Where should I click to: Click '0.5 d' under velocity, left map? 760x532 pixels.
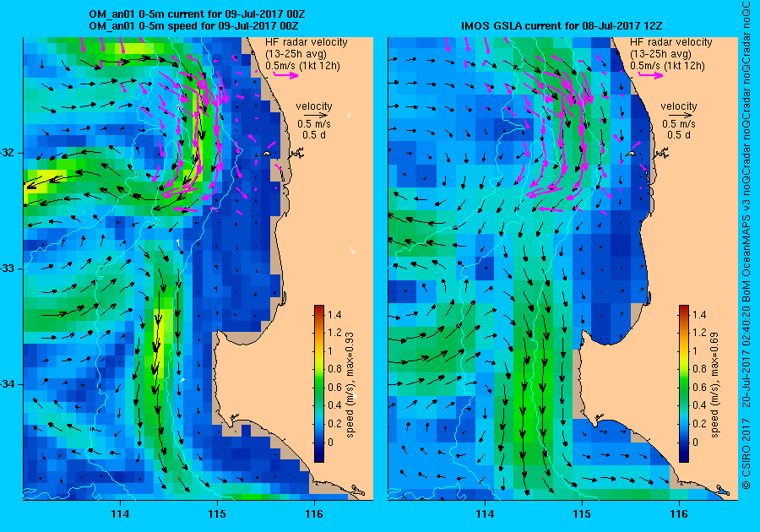(x=314, y=135)
